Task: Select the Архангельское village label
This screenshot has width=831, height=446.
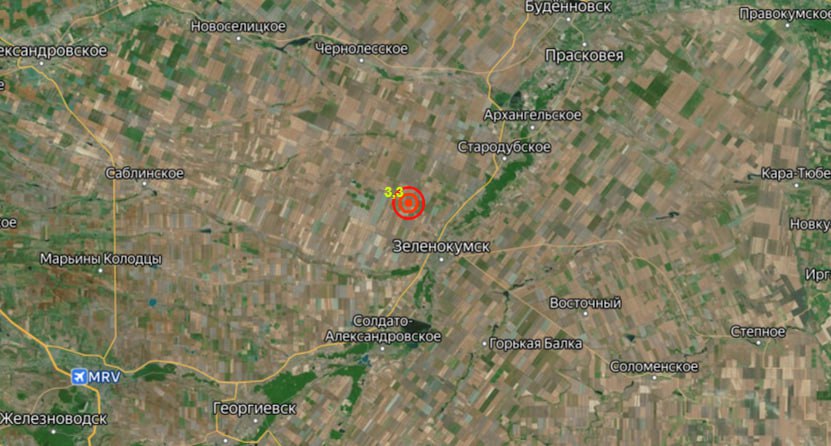Action: tap(532, 115)
